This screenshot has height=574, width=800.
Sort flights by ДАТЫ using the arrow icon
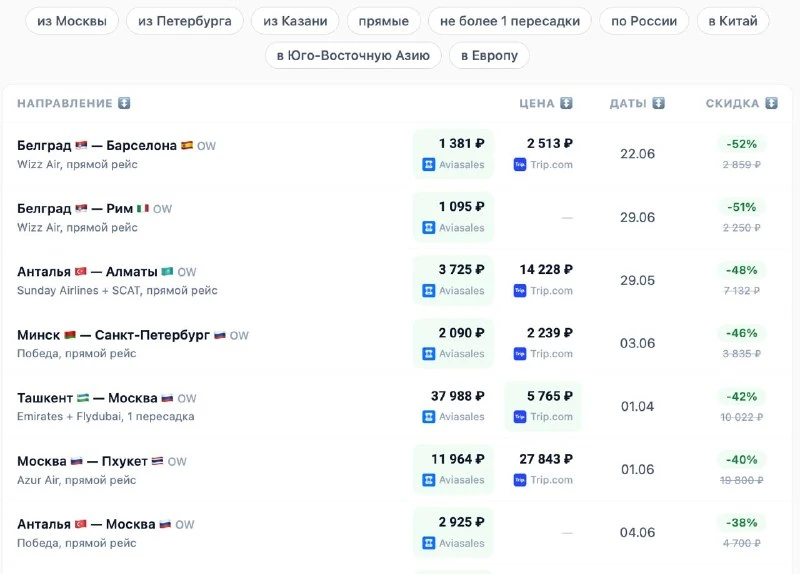click(x=658, y=103)
